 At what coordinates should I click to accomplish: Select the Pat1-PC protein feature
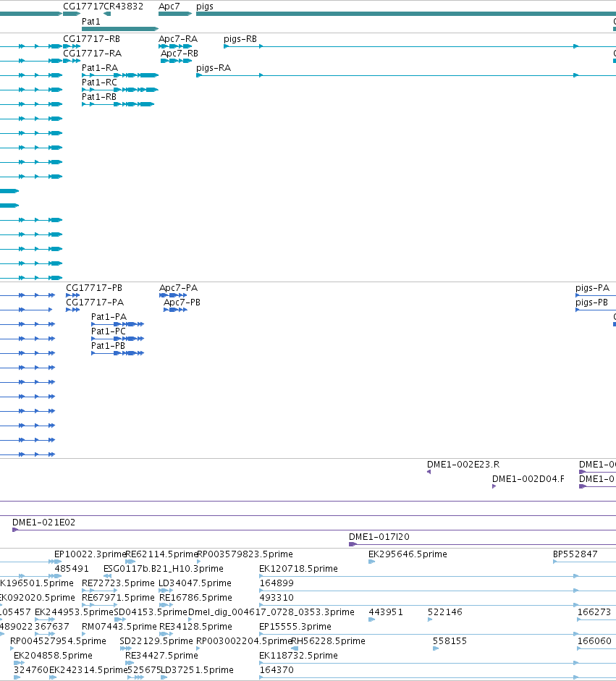117,339
